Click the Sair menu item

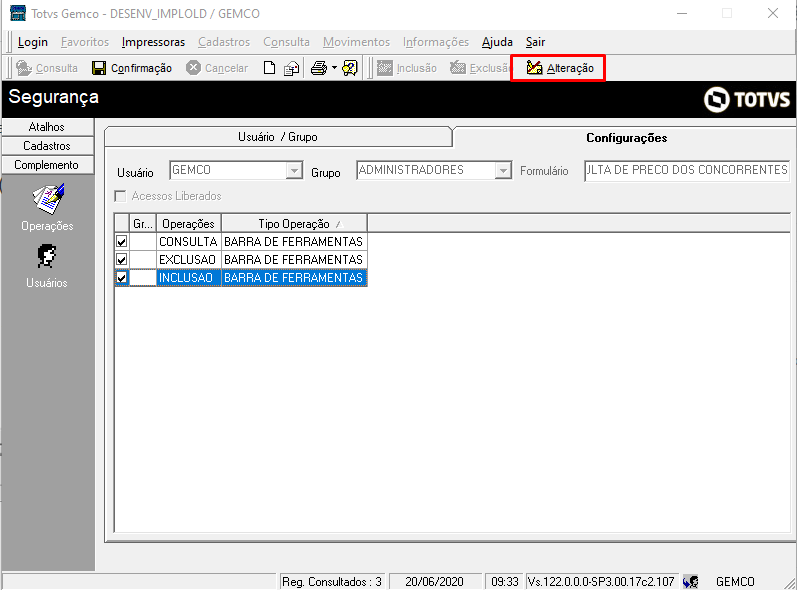click(x=535, y=42)
